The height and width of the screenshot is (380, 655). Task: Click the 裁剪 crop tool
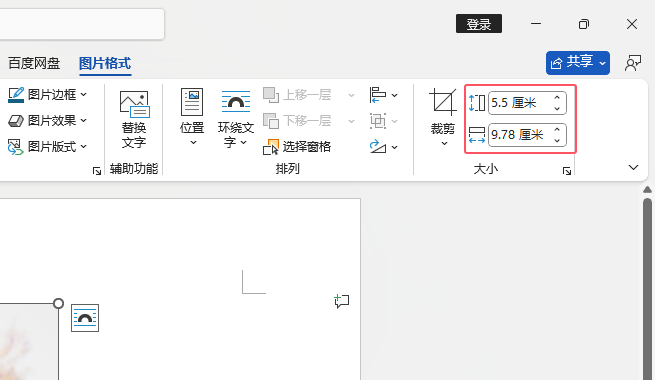[442, 111]
